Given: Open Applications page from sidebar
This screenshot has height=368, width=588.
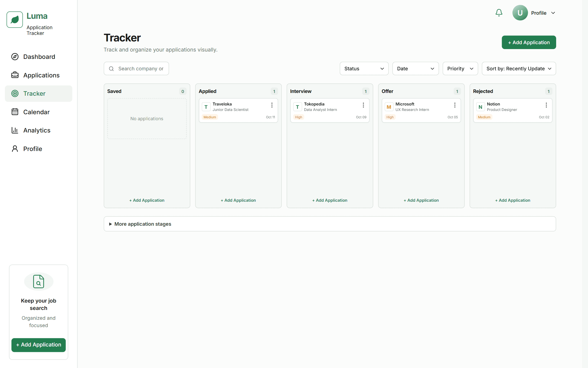Looking at the screenshot, I should click(x=39, y=75).
